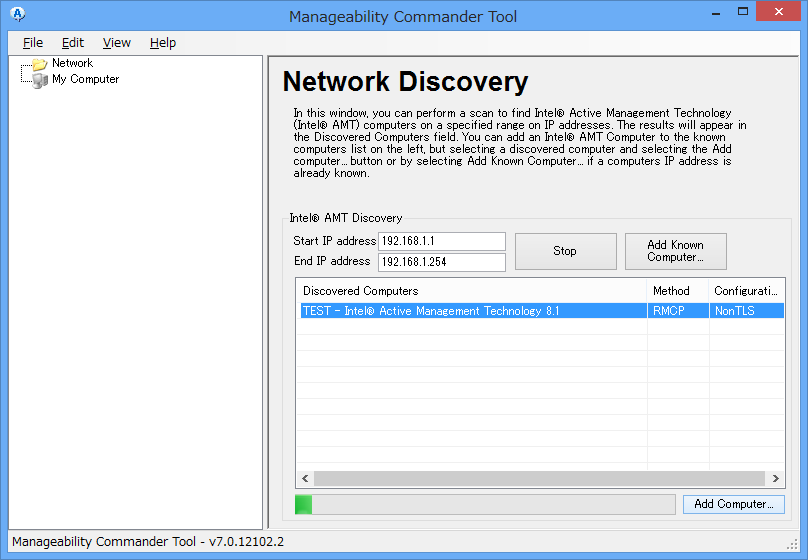Close the Manageability Commander window
This screenshot has width=808, height=560.
[779, 11]
